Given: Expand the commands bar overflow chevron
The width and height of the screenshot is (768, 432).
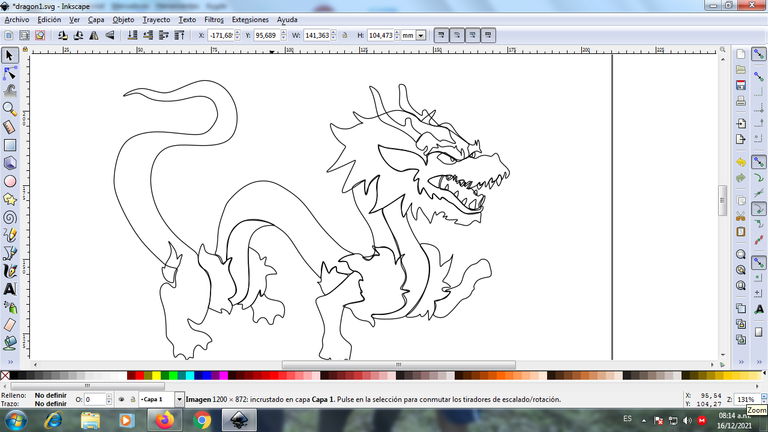Looking at the screenshot, I should point(741,362).
